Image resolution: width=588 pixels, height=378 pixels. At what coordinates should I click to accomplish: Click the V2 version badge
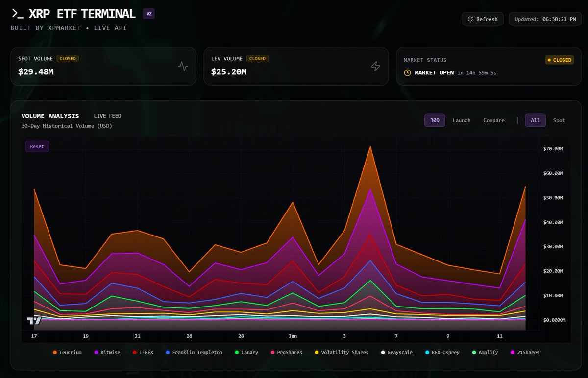pos(149,14)
